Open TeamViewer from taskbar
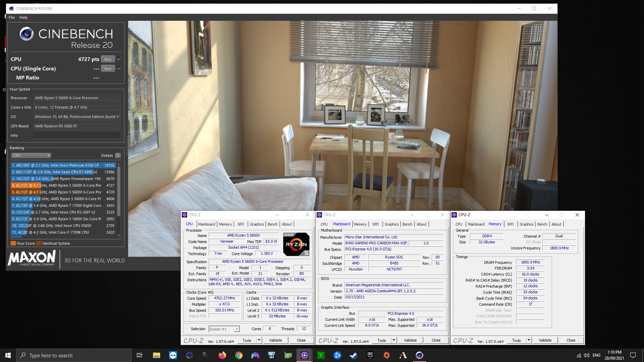 [173, 355]
